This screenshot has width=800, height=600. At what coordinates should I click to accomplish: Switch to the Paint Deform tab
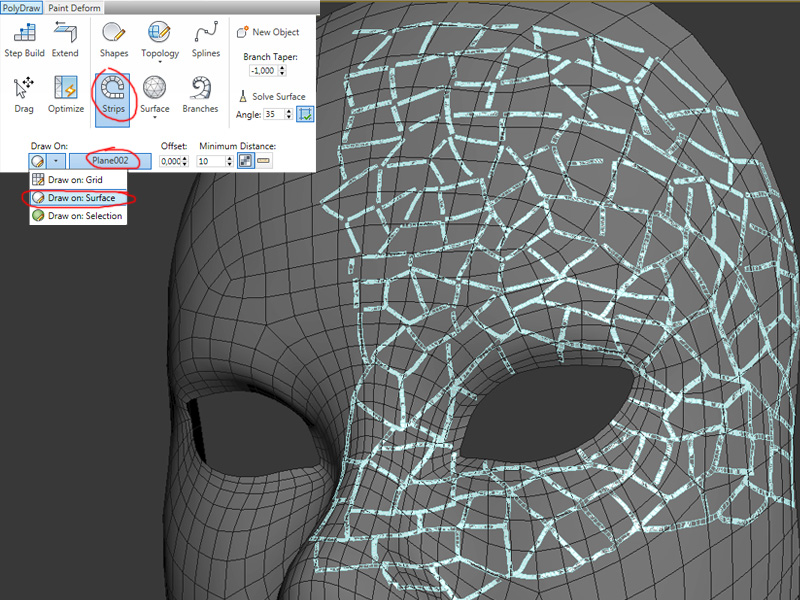76,7
